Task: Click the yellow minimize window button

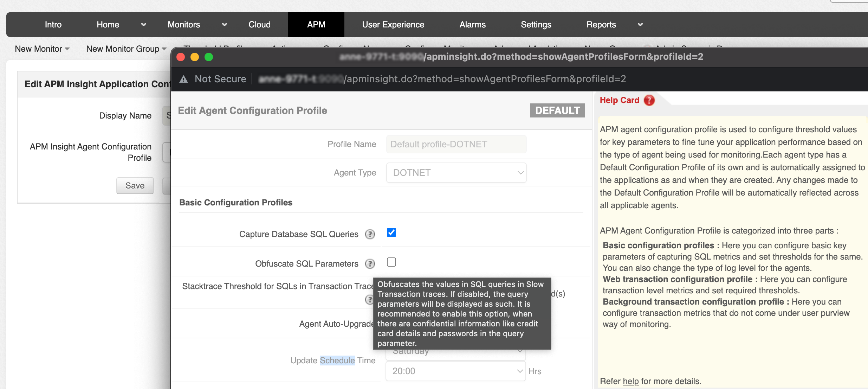Action: (195, 57)
